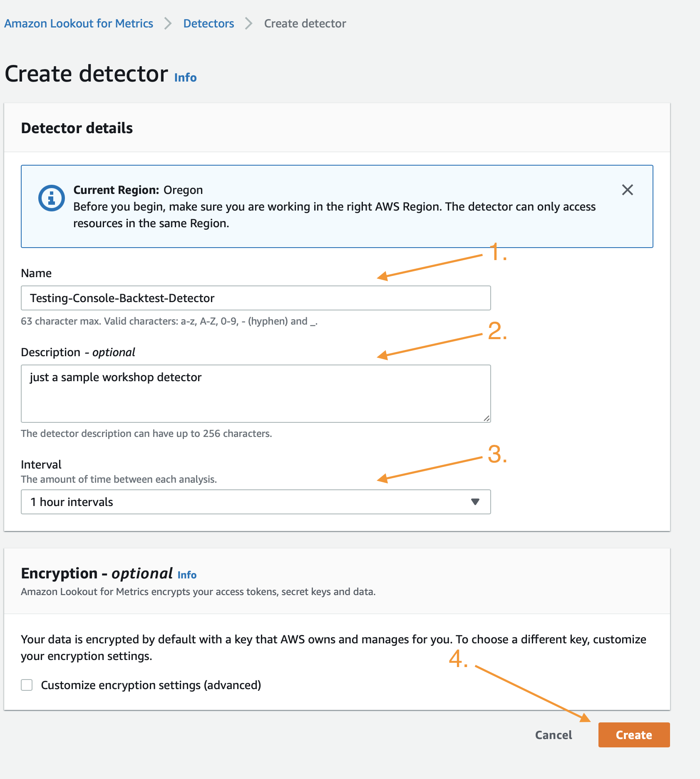Enable Customize encryption settings checkbox

[x=27, y=685]
